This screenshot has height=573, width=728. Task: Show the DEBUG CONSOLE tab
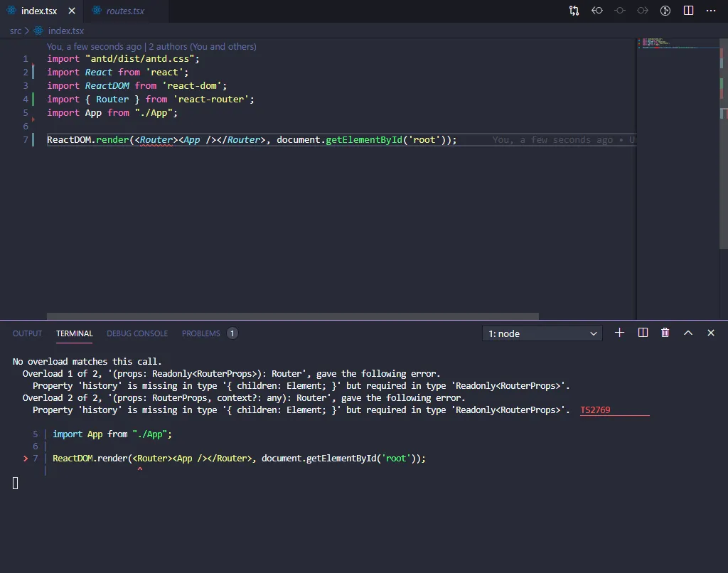click(137, 333)
